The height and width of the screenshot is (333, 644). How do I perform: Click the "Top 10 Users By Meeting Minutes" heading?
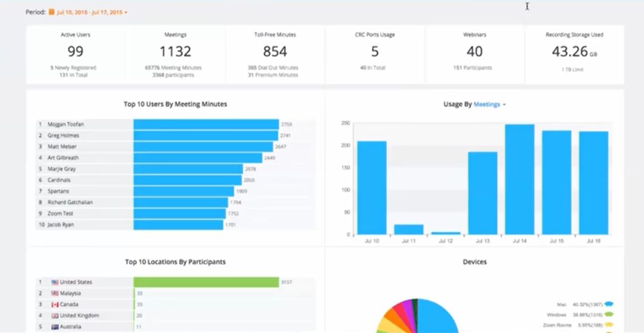(x=175, y=104)
